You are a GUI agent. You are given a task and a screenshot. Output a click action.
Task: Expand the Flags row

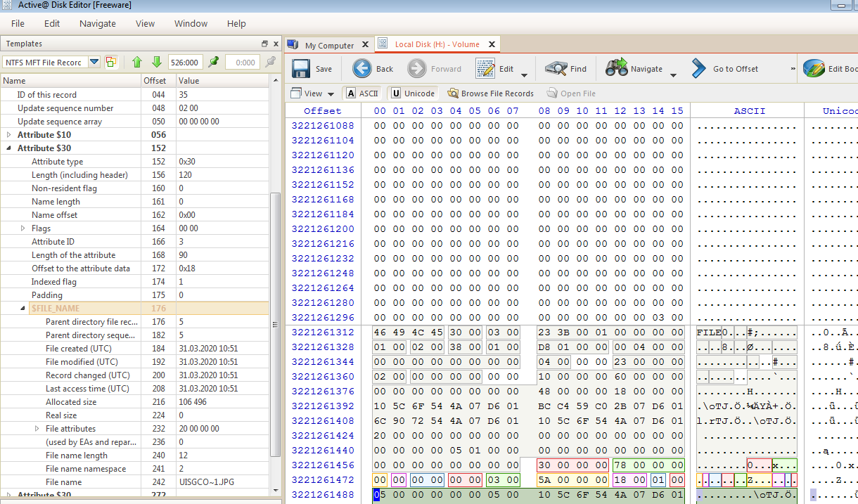23,228
